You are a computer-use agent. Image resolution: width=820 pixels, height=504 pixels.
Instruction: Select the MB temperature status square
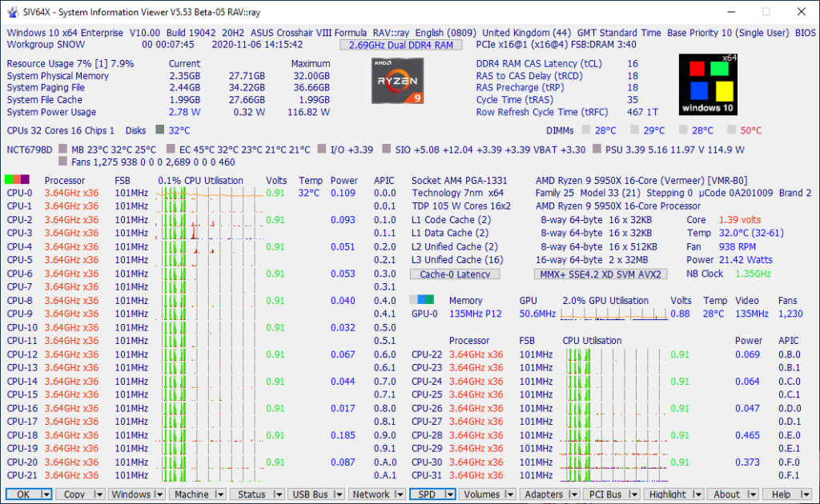point(63,150)
